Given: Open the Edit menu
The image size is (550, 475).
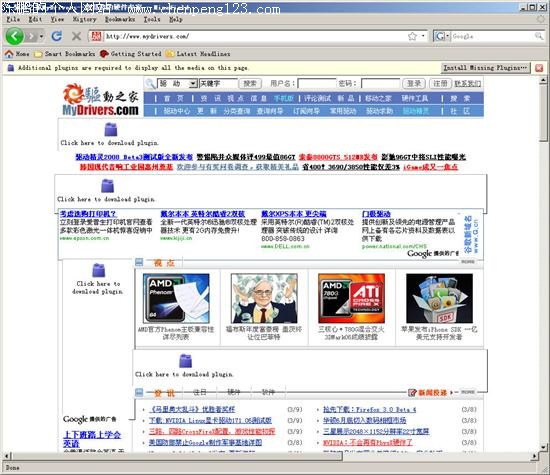Looking at the screenshot, I should 35,19.
